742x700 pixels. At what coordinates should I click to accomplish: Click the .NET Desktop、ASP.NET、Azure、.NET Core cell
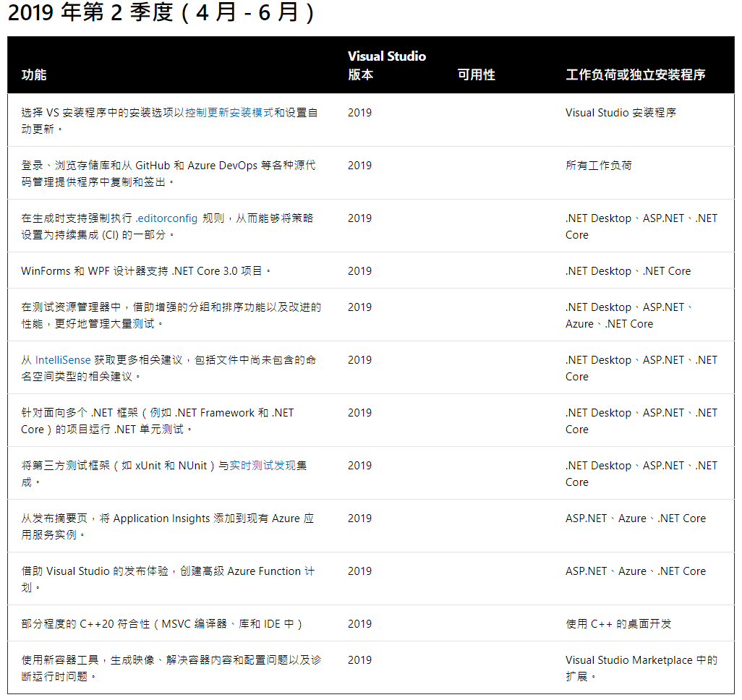629,316
